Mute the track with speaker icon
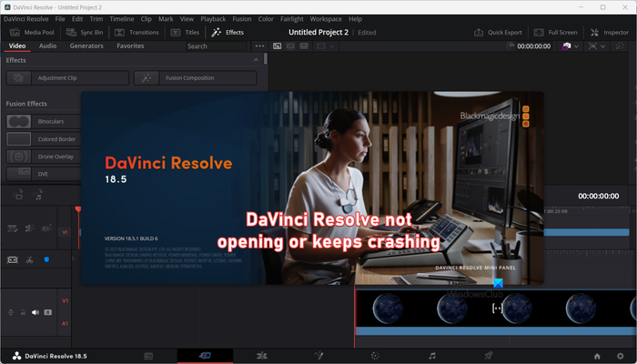The width and height of the screenshot is (637, 364). pos(35,312)
